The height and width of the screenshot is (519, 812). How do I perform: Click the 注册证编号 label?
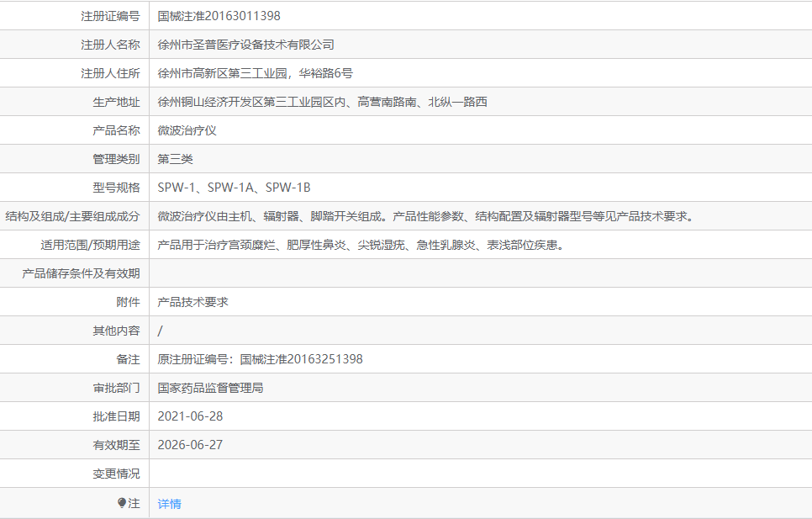(x=110, y=16)
